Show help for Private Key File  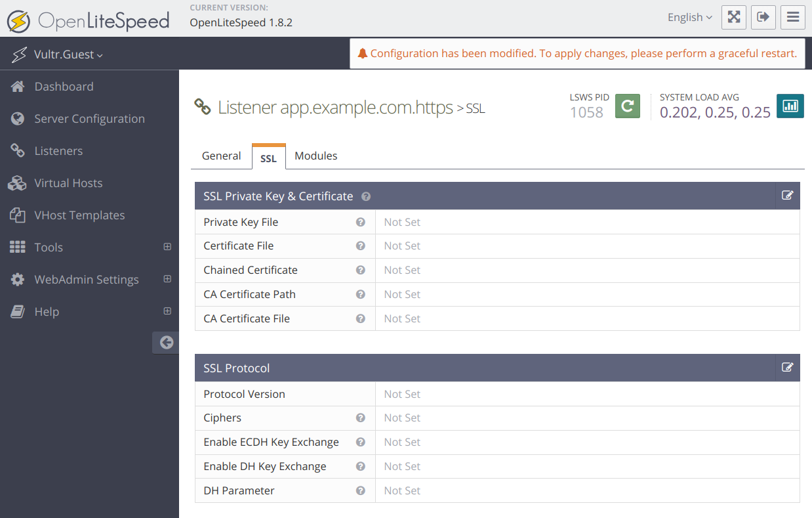click(x=360, y=222)
